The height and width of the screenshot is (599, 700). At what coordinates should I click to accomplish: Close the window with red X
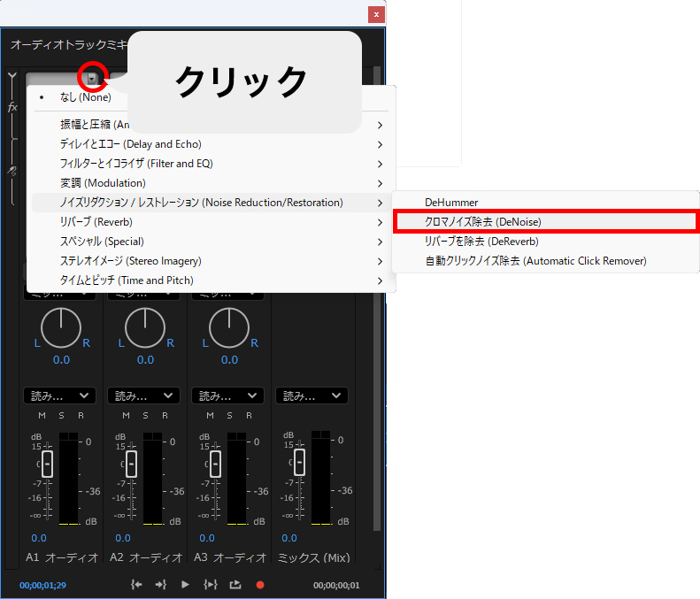[x=376, y=15]
